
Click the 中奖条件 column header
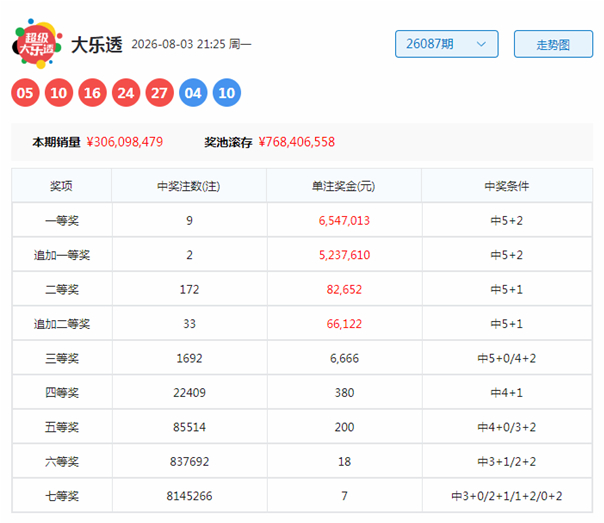pyautogui.click(x=507, y=186)
